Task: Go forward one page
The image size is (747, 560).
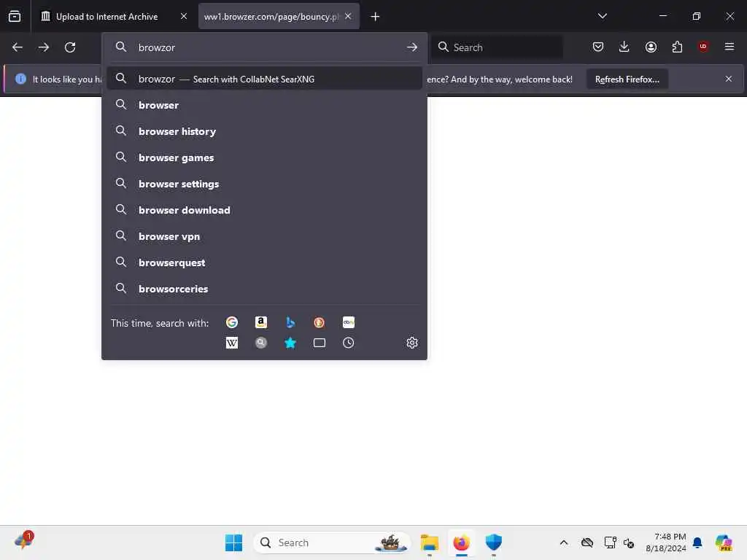Action: coord(43,47)
